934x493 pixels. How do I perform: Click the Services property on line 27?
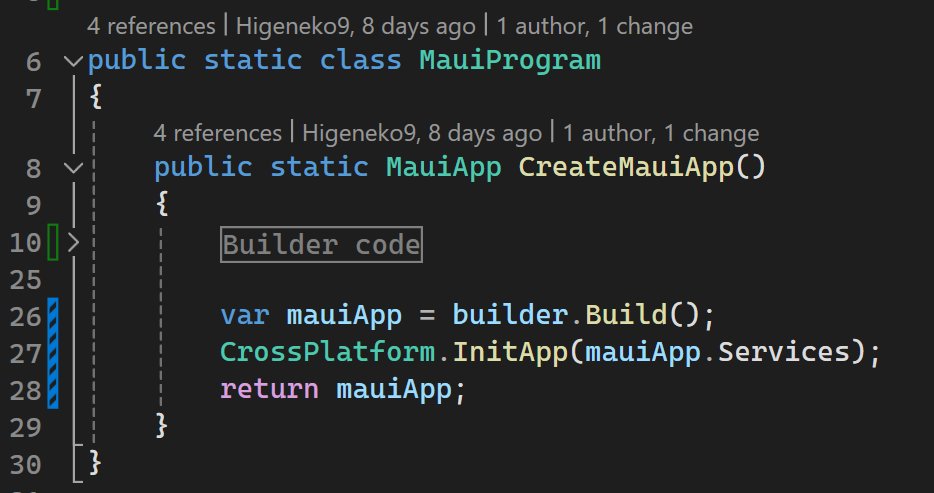tap(783, 352)
